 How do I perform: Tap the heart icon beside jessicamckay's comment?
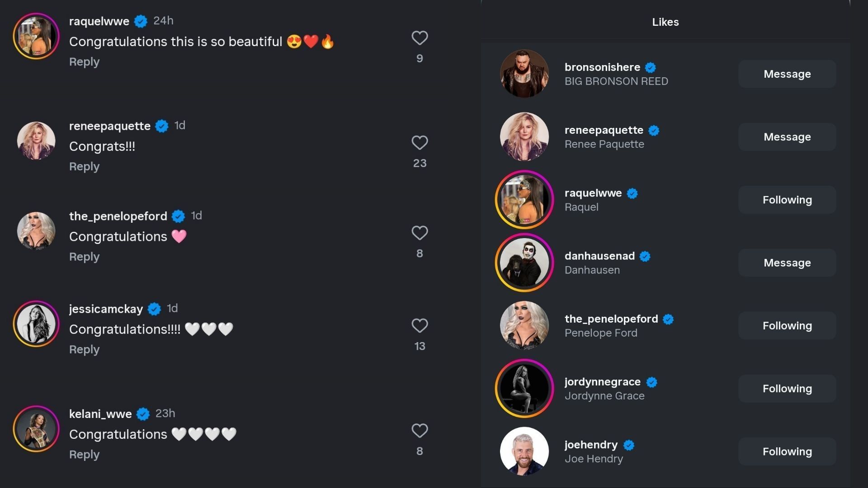pyautogui.click(x=420, y=325)
